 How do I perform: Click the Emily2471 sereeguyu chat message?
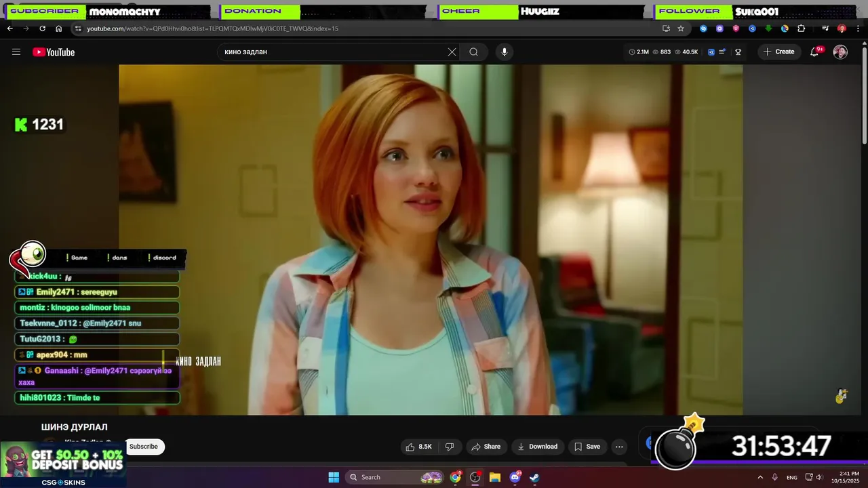pyautogui.click(x=96, y=292)
